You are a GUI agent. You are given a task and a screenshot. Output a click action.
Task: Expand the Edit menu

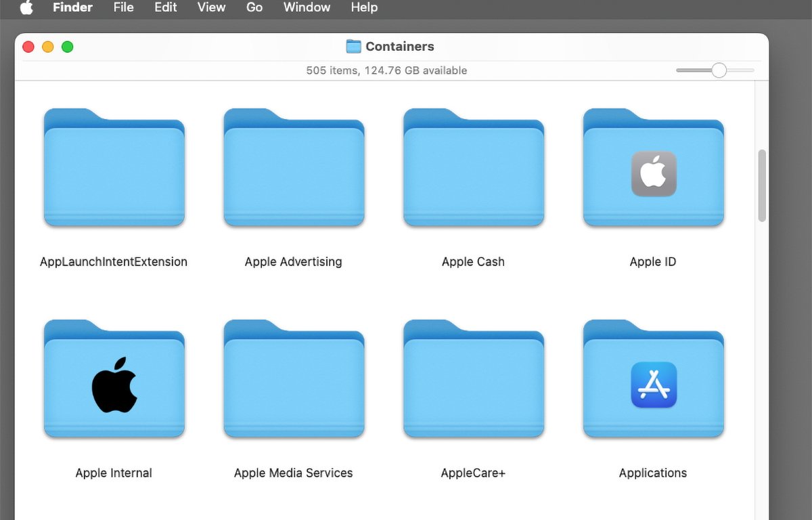pos(166,8)
